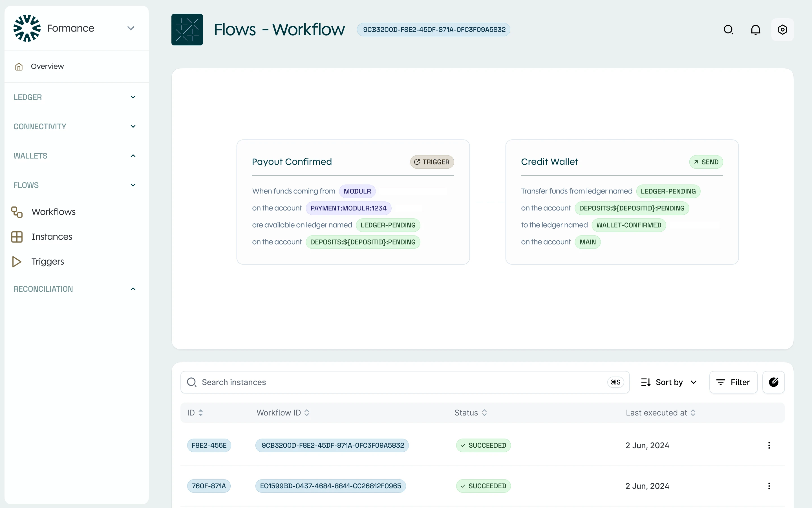Image resolution: width=812 pixels, height=508 pixels.
Task: Open the Filter panel
Action: pos(733,382)
